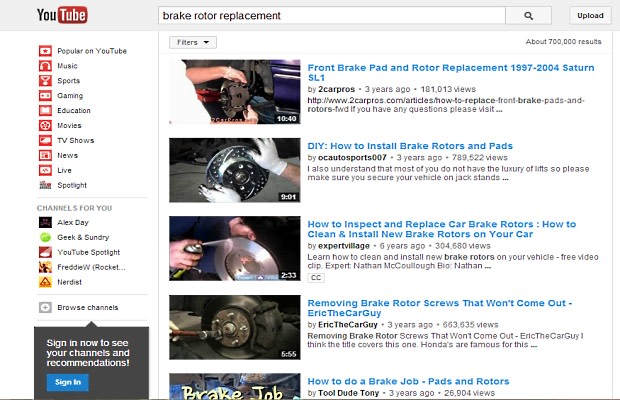The width and height of the screenshot is (620, 400).
Task: Open the TV Shows category
Action: point(76,140)
